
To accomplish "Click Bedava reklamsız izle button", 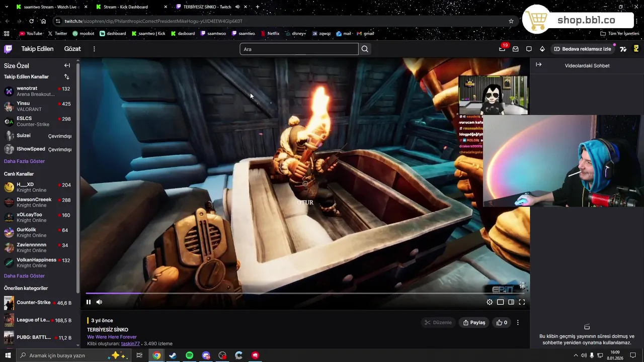I will click(582, 49).
